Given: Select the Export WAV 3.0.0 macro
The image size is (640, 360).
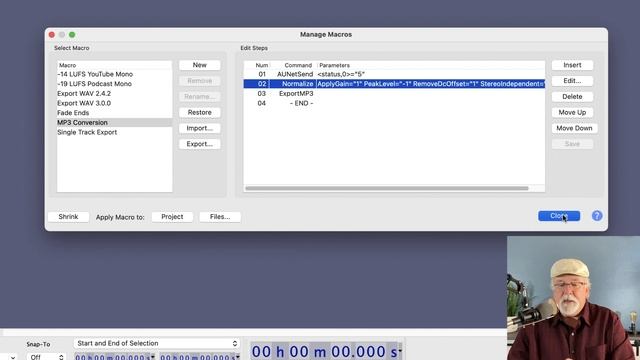Looking at the screenshot, I should click(x=114, y=103).
